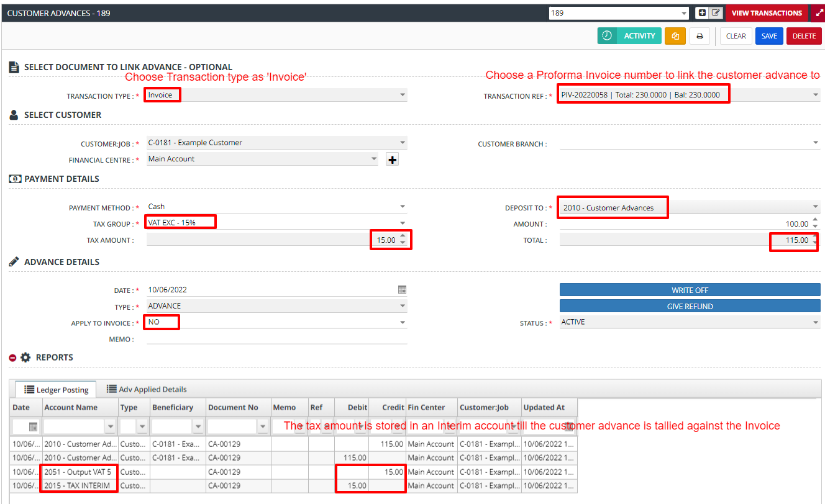
Task: Open the Account Name column filter dropdown
Action: (x=111, y=426)
